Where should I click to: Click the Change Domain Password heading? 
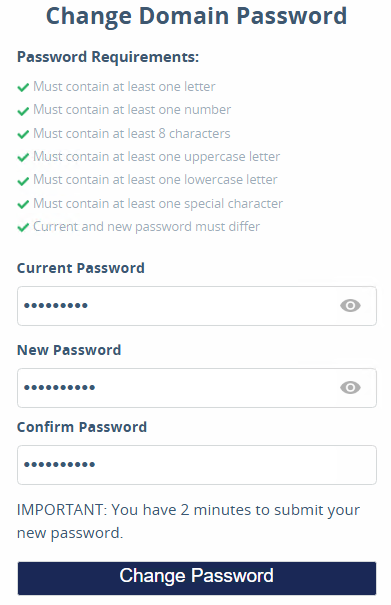point(196,16)
